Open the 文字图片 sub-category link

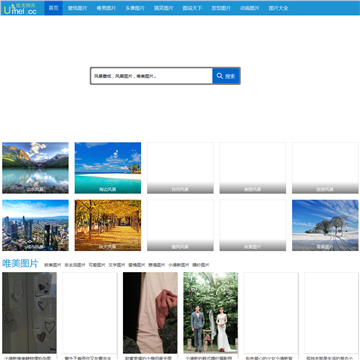pos(117,265)
